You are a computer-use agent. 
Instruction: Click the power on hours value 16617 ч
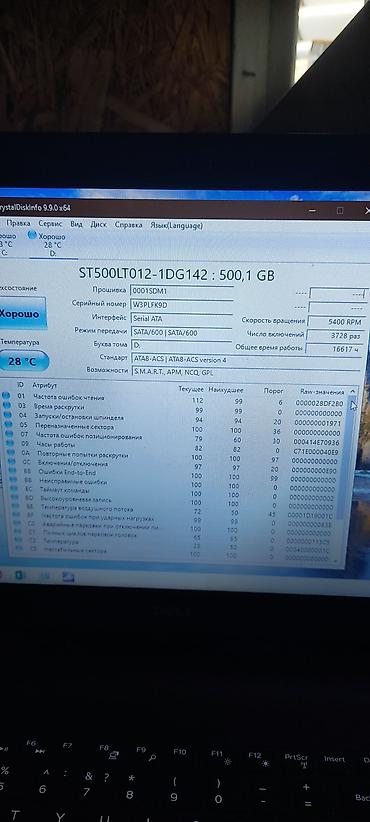(333, 348)
